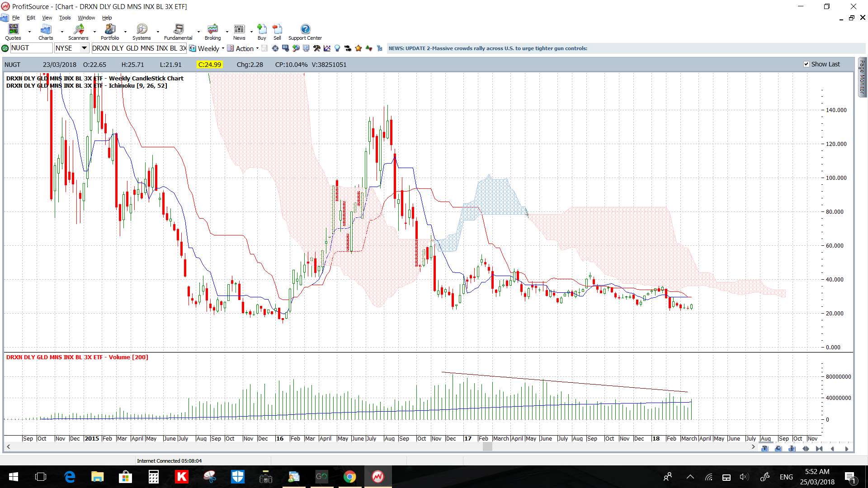Screen dimensions: 868x488
Task: Open the Support Center help icon
Action: click(x=305, y=32)
